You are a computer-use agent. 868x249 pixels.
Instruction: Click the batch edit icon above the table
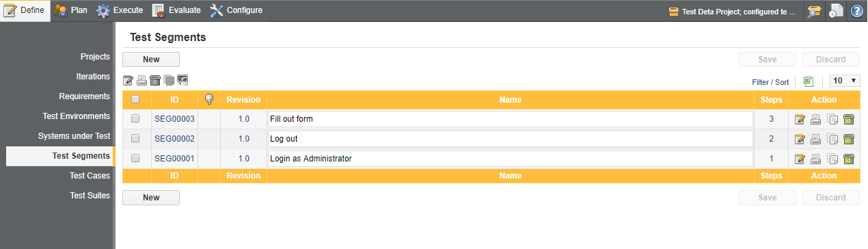click(x=128, y=81)
